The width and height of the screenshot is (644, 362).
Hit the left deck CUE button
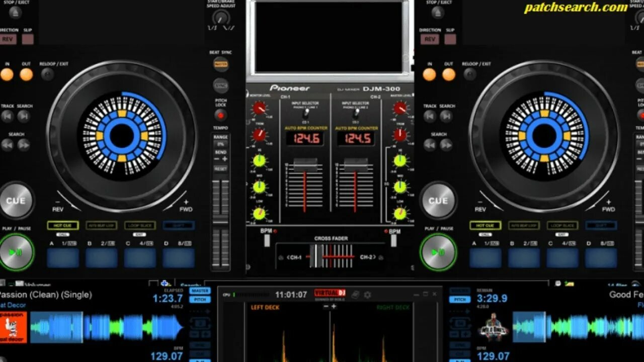pos(16,201)
